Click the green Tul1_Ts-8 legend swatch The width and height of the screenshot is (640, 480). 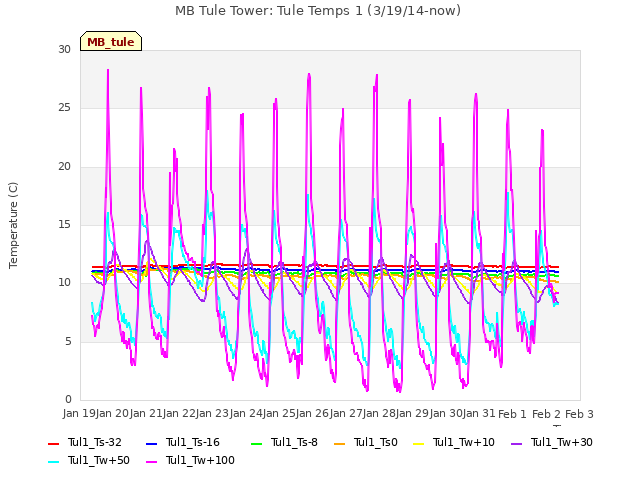point(256,444)
